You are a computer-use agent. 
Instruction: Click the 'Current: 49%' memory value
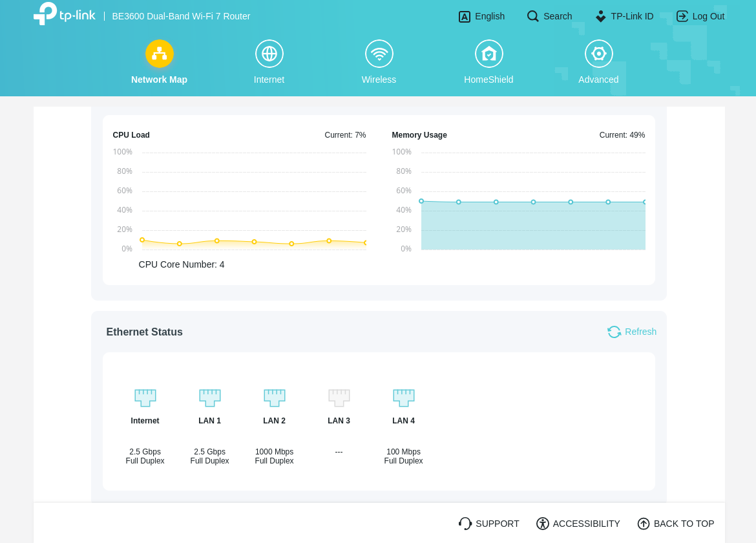(622, 135)
